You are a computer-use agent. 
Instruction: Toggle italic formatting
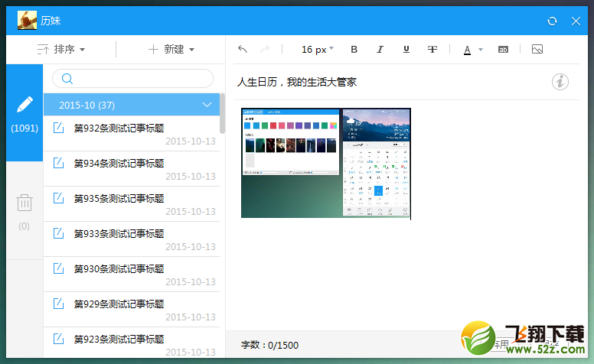point(380,49)
